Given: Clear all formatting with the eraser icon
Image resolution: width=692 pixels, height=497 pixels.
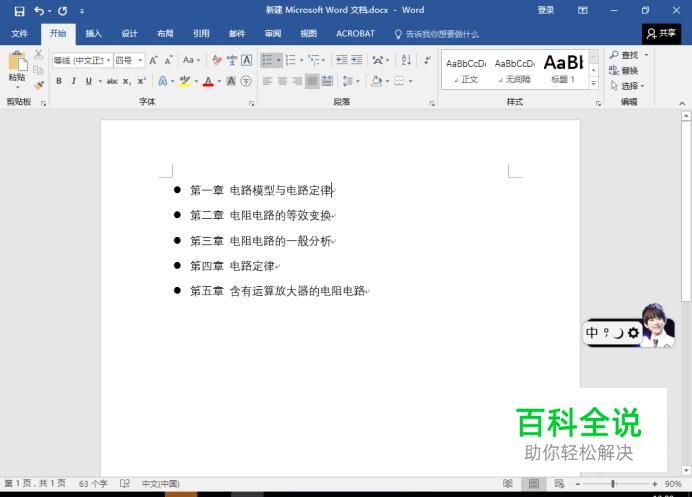Looking at the screenshot, I should pyautogui.click(x=217, y=60).
